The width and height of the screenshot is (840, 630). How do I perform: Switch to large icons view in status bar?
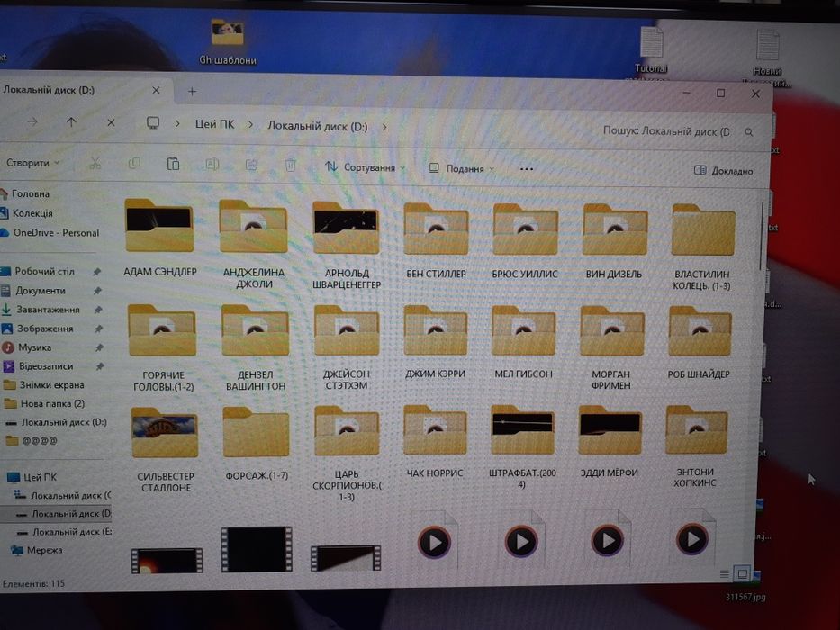pyautogui.click(x=742, y=574)
